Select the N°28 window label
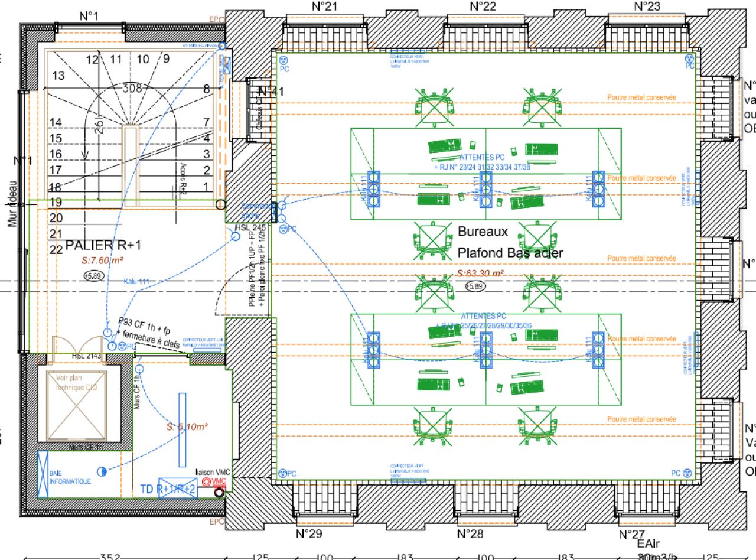Screen dimensions: 756x560 tap(471, 518)
